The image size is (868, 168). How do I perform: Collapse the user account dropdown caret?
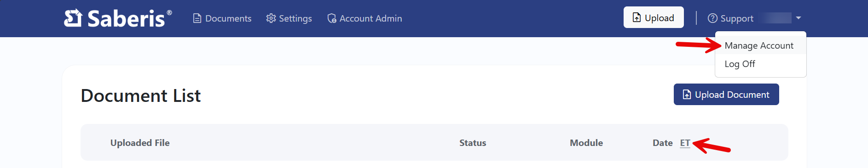click(x=799, y=18)
